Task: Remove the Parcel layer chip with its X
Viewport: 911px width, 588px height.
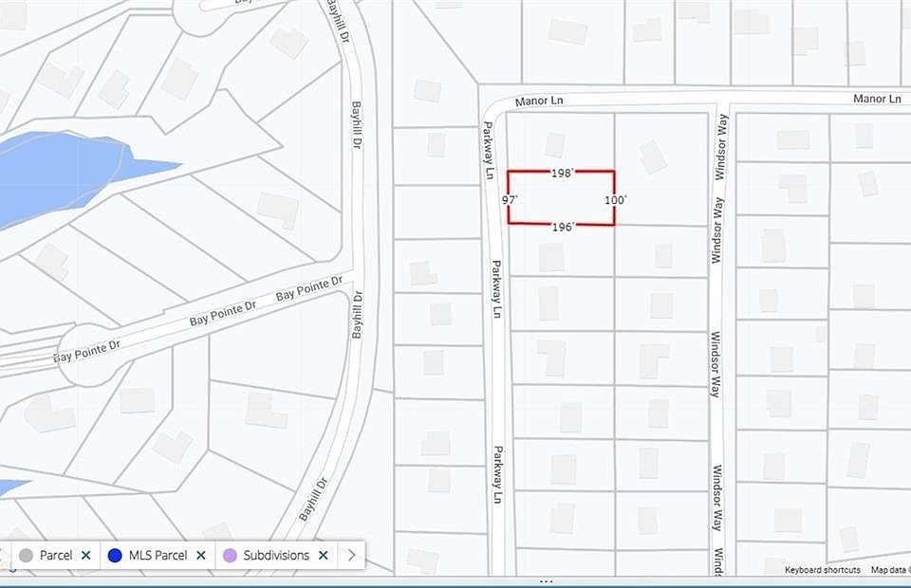Action: point(86,556)
